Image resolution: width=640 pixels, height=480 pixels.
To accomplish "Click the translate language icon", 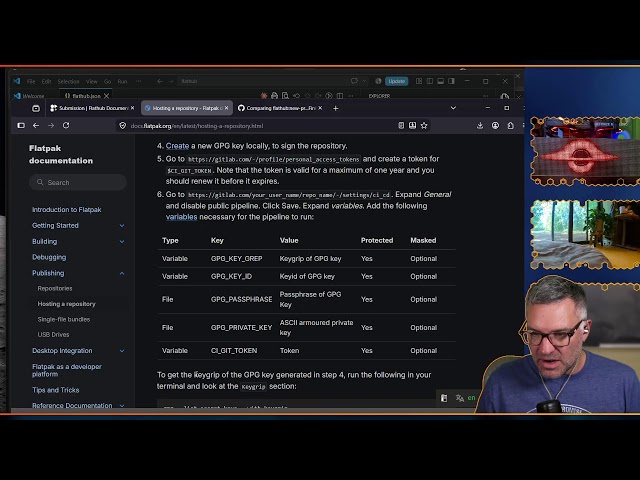I will point(460,398).
